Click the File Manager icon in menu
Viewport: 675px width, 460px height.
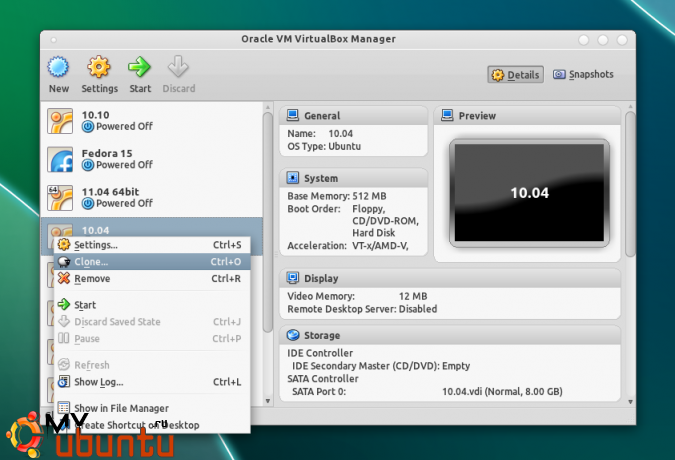(x=64, y=408)
